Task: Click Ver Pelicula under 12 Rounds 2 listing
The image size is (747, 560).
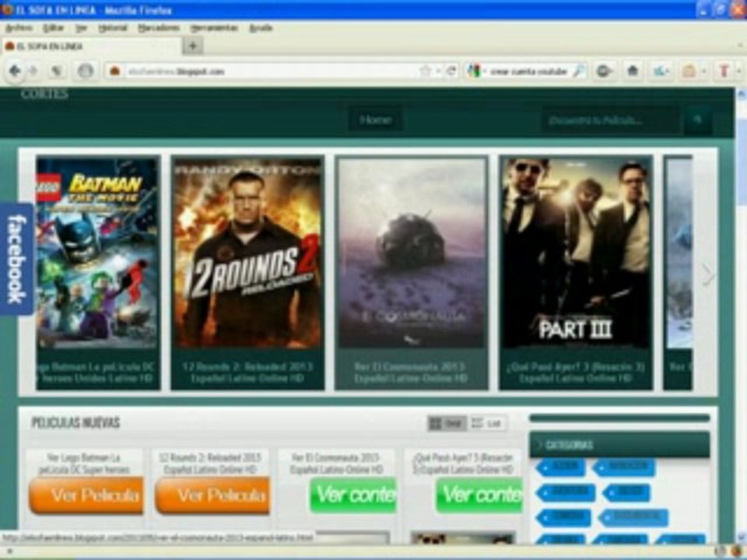Action: coord(212,495)
